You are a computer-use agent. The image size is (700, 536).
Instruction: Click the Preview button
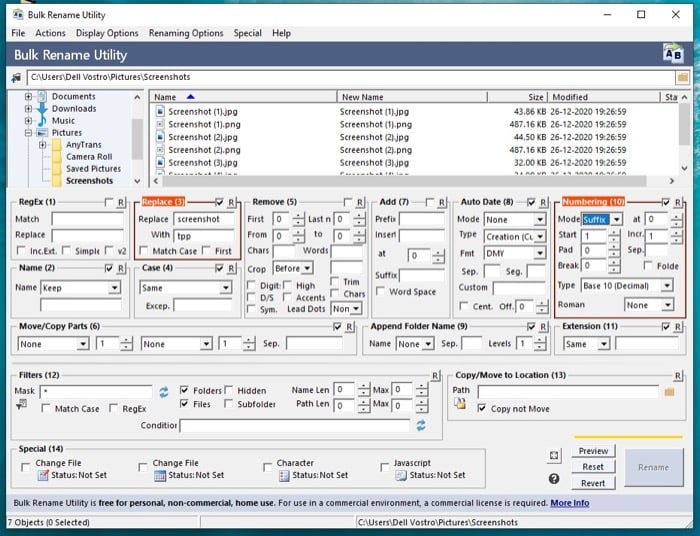pyautogui.click(x=593, y=451)
